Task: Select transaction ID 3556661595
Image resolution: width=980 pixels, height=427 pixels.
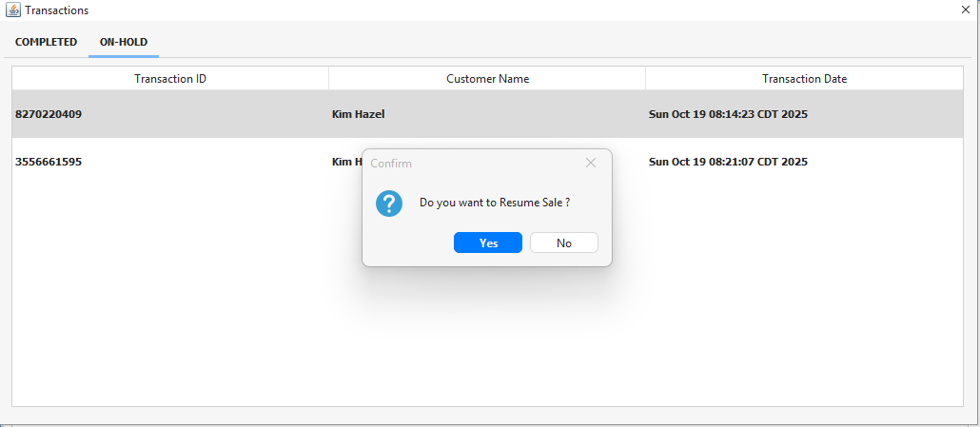Action: 49,162
